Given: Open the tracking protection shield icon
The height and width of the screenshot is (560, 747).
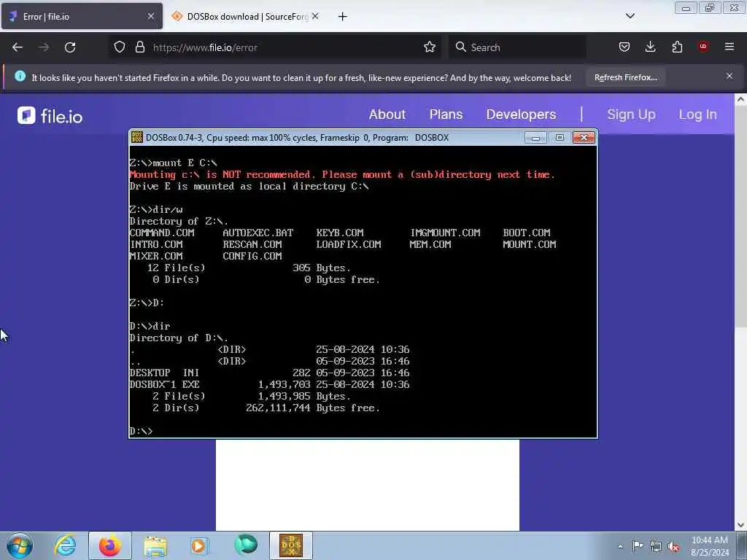Looking at the screenshot, I should point(120,47).
